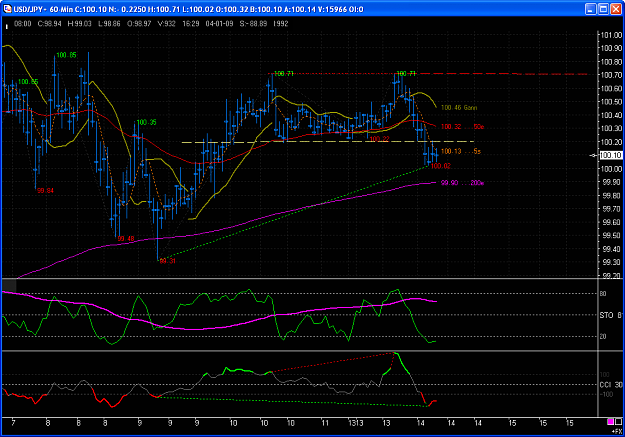Click the 100.13 ...5s label
The image size is (625, 437).
[x=461, y=151]
